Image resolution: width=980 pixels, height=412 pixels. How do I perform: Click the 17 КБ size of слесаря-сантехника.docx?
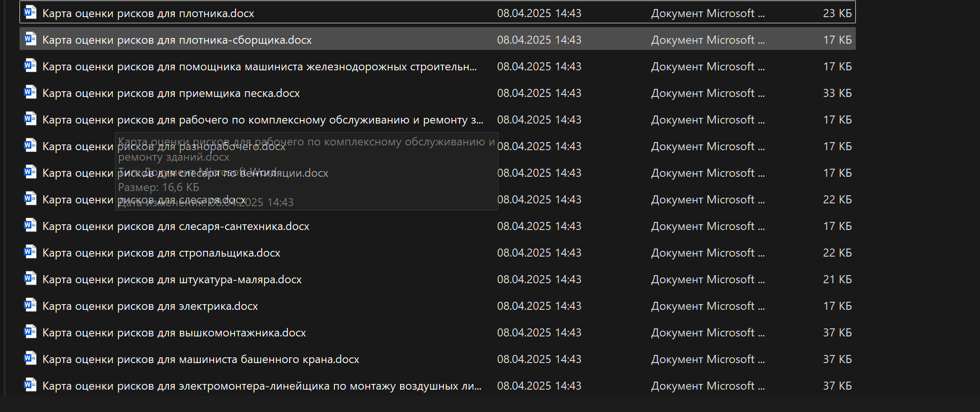click(837, 226)
